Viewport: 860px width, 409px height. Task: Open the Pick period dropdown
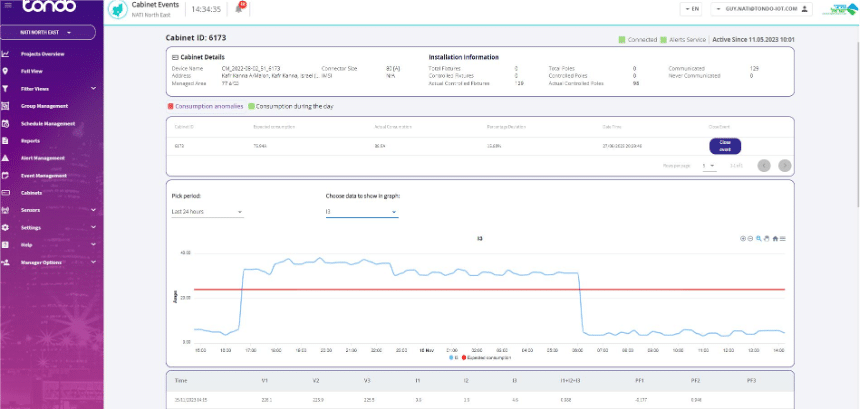tap(207, 212)
